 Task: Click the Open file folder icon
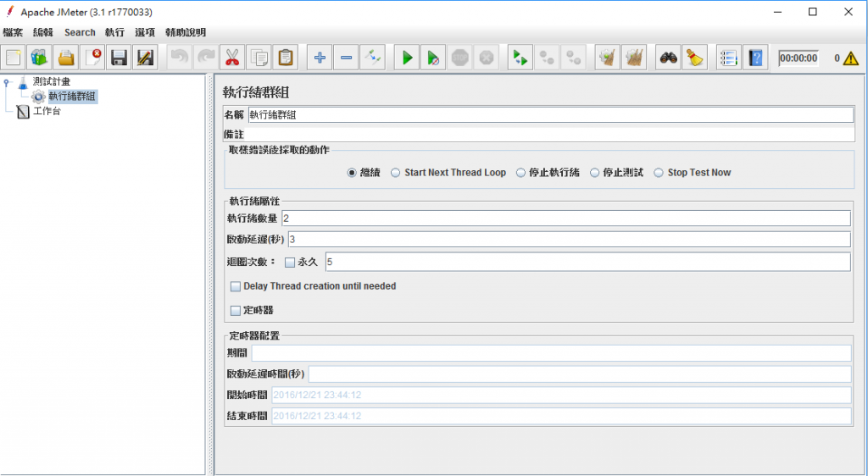tap(65, 58)
